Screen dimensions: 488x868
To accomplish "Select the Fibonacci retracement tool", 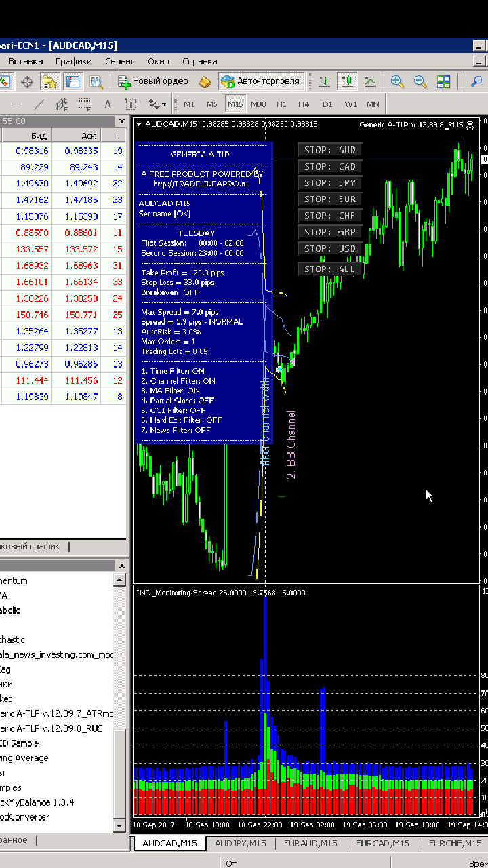I will [x=85, y=104].
